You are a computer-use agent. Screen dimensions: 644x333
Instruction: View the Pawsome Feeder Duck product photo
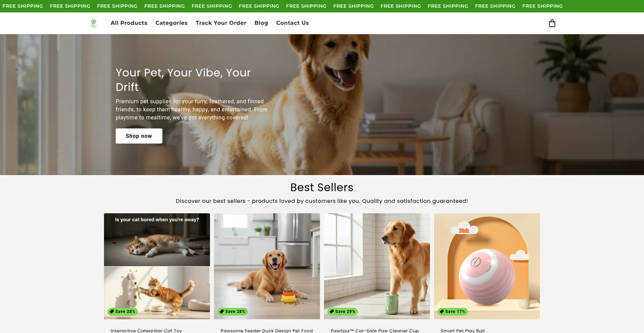[267, 266]
